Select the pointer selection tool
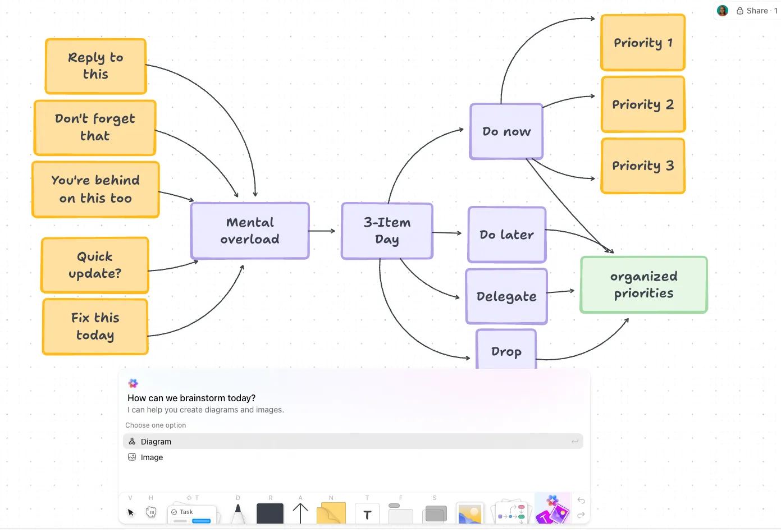The height and width of the screenshot is (532, 781). 131,512
